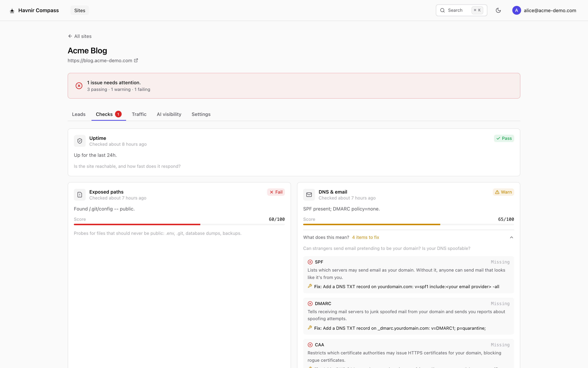Click the Missing label in SPF row

click(x=500, y=262)
